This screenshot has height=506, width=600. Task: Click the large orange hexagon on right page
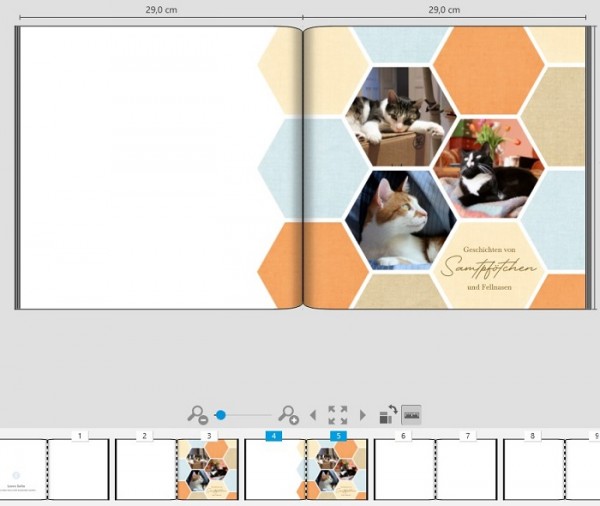tap(489, 70)
